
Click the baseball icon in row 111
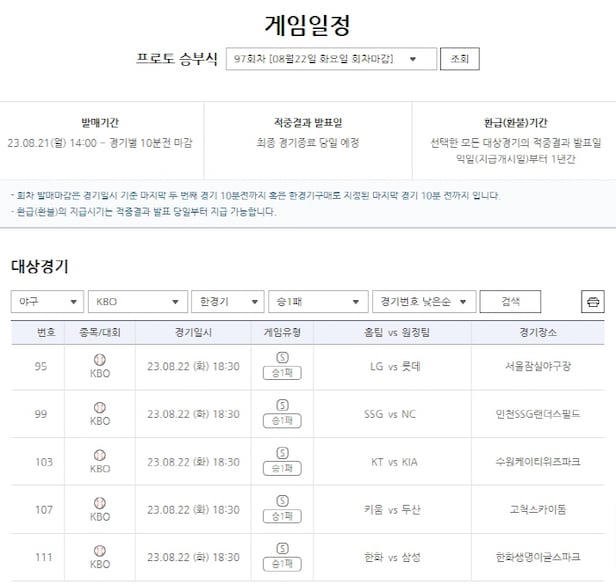(100, 551)
